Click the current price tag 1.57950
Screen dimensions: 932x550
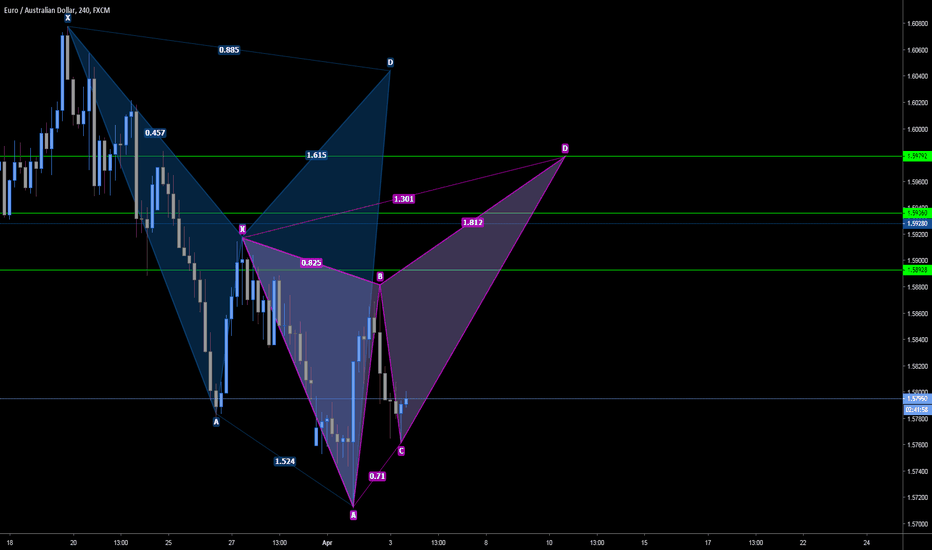pyautogui.click(x=917, y=398)
